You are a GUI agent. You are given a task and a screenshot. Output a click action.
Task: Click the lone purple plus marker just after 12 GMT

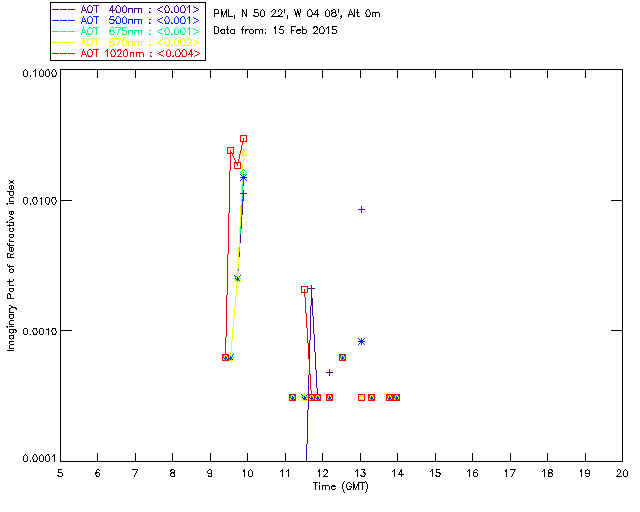click(329, 373)
